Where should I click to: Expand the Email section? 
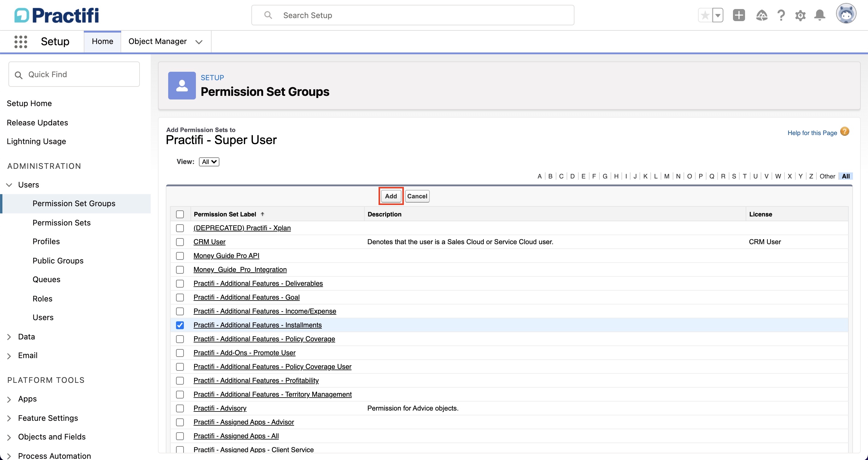tap(9, 356)
